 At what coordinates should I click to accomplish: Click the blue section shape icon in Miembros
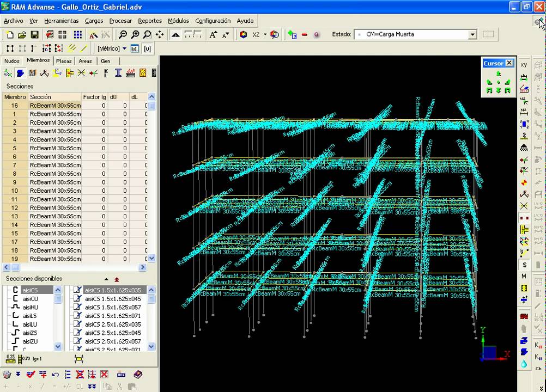[20, 73]
